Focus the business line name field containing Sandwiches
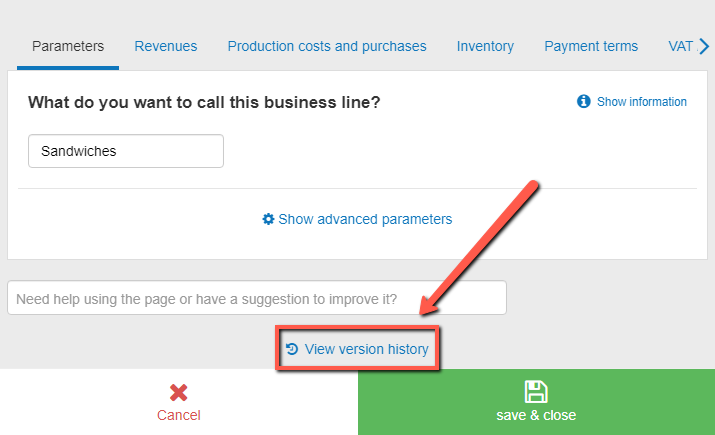The width and height of the screenshot is (715, 435). [126, 152]
